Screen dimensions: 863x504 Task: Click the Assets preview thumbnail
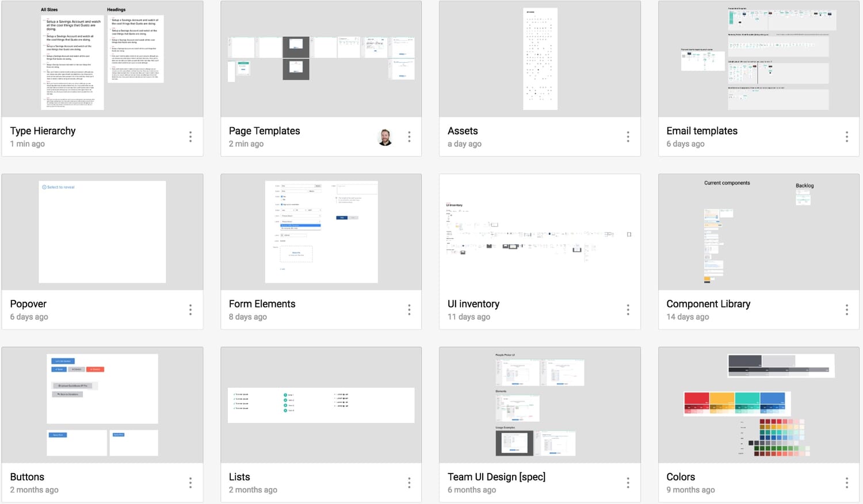(x=540, y=58)
